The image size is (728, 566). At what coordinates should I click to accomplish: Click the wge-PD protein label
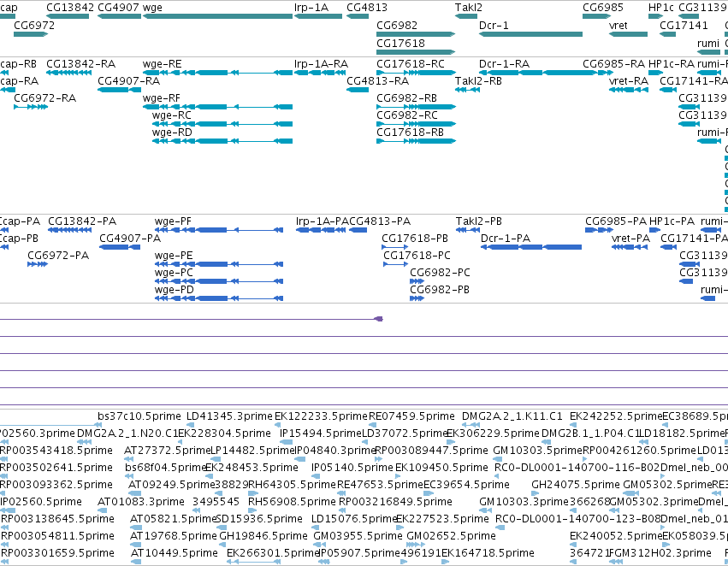pyautogui.click(x=175, y=290)
